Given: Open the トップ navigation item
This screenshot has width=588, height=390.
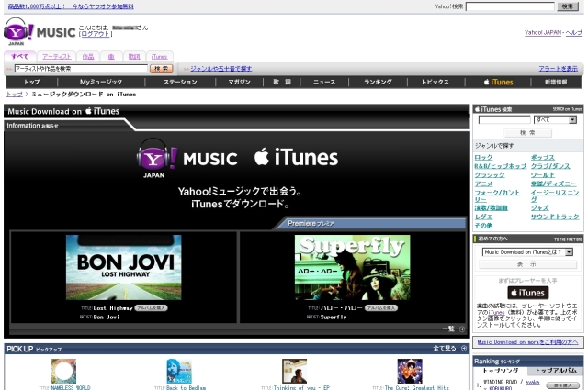Looking at the screenshot, I should [x=32, y=82].
